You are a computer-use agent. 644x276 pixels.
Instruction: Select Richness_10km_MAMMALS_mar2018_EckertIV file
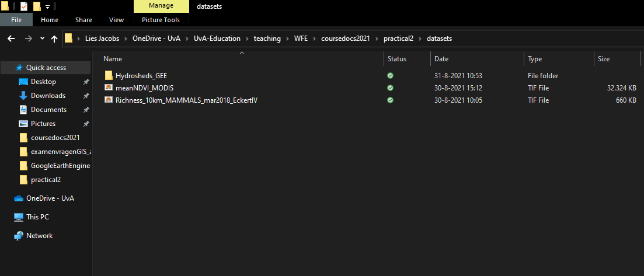pyautogui.click(x=186, y=100)
